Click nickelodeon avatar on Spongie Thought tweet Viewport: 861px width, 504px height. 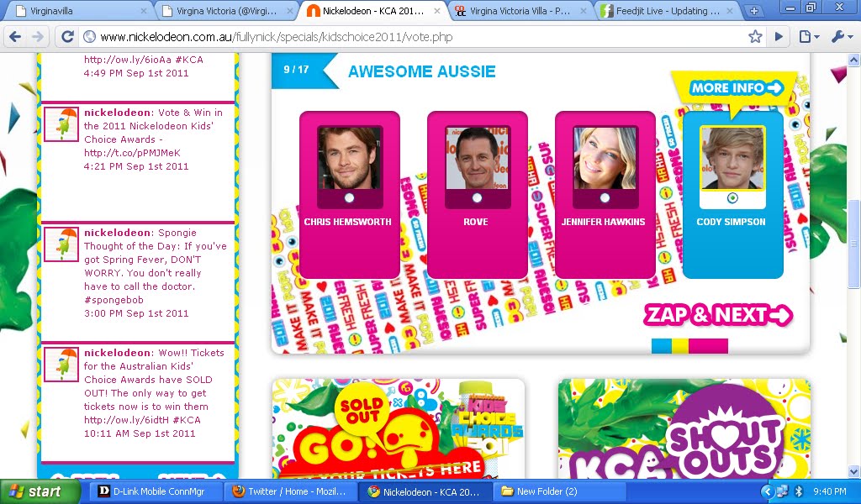[x=61, y=244]
